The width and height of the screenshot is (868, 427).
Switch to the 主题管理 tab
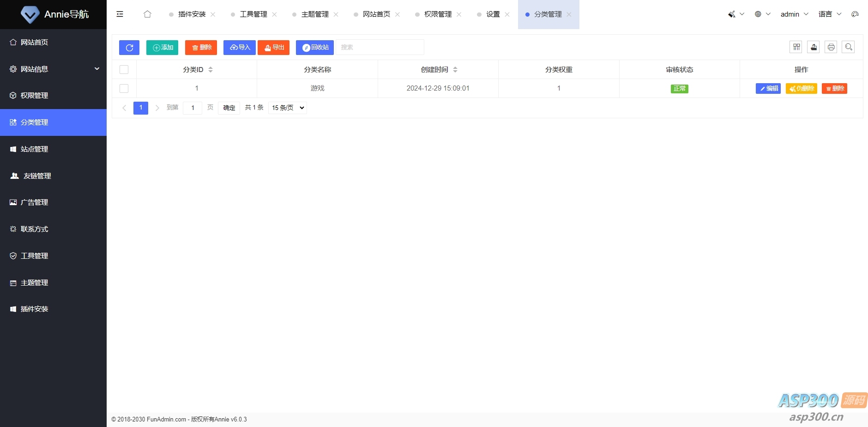(315, 14)
